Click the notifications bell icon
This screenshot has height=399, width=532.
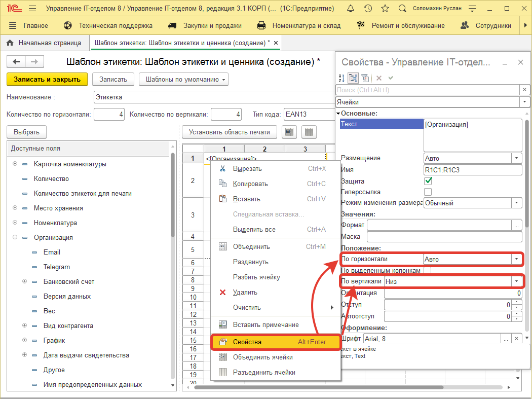point(351,9)
